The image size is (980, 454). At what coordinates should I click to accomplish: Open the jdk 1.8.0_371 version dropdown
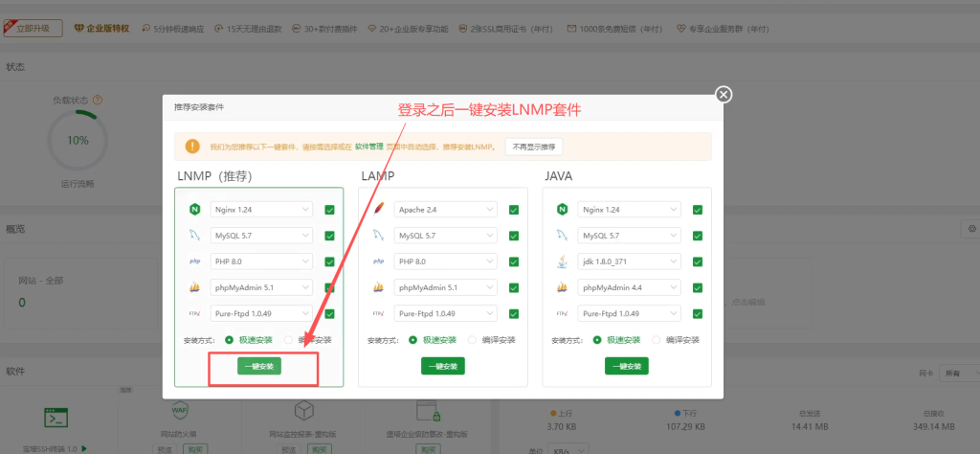point(630,261)
